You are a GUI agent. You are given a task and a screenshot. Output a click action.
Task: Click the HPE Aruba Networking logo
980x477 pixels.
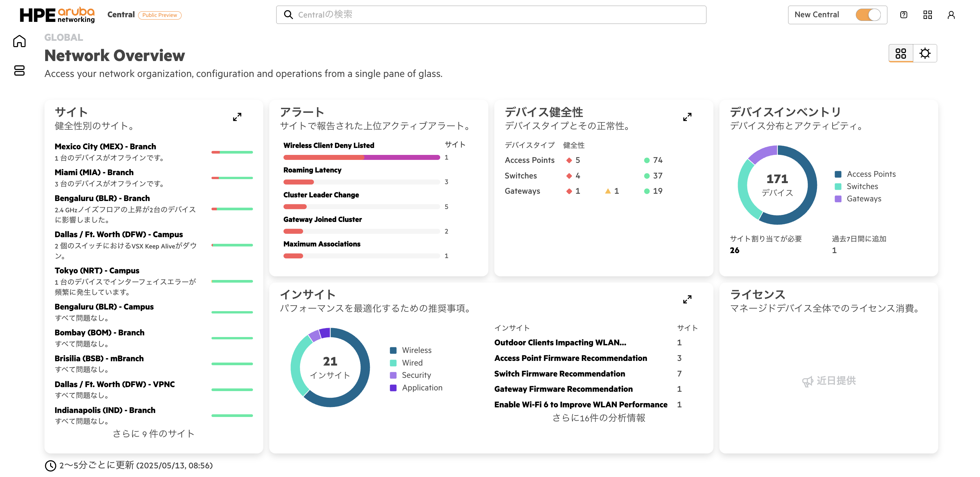(57, 15)
